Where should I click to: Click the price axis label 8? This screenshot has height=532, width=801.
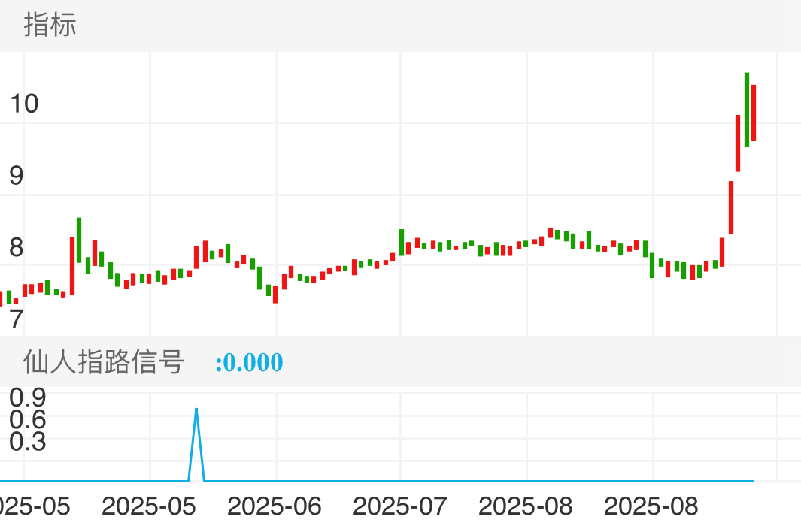click(17, 248)
